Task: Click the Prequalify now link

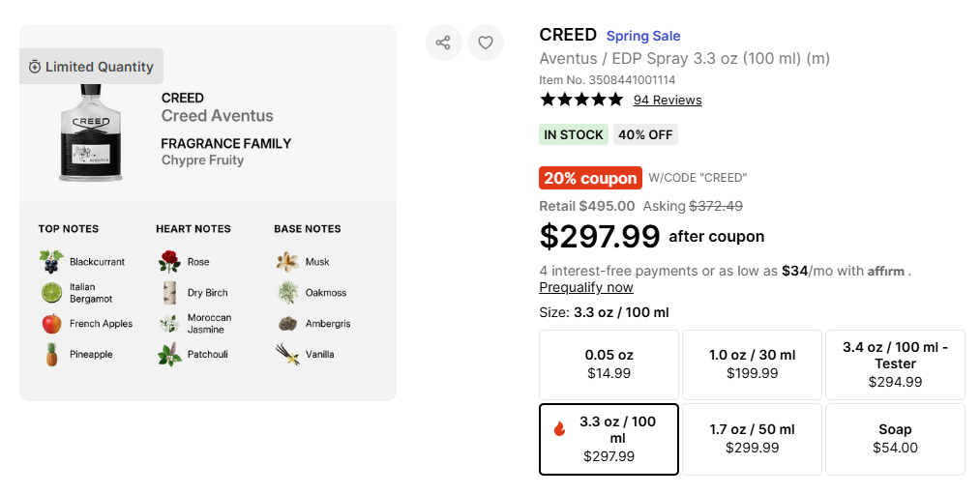Action: [586, 288]
